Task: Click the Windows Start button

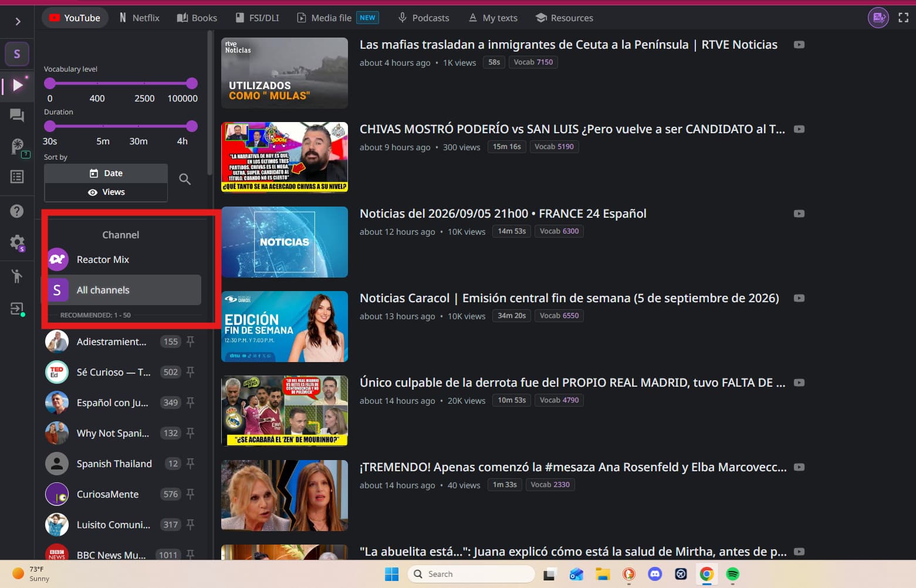Action: tap(391, 574)
